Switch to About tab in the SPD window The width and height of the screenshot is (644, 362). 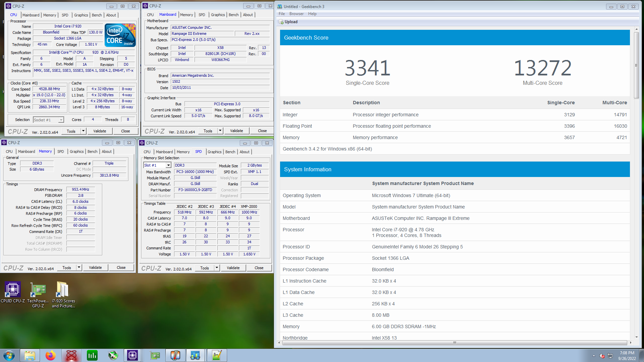245,152
